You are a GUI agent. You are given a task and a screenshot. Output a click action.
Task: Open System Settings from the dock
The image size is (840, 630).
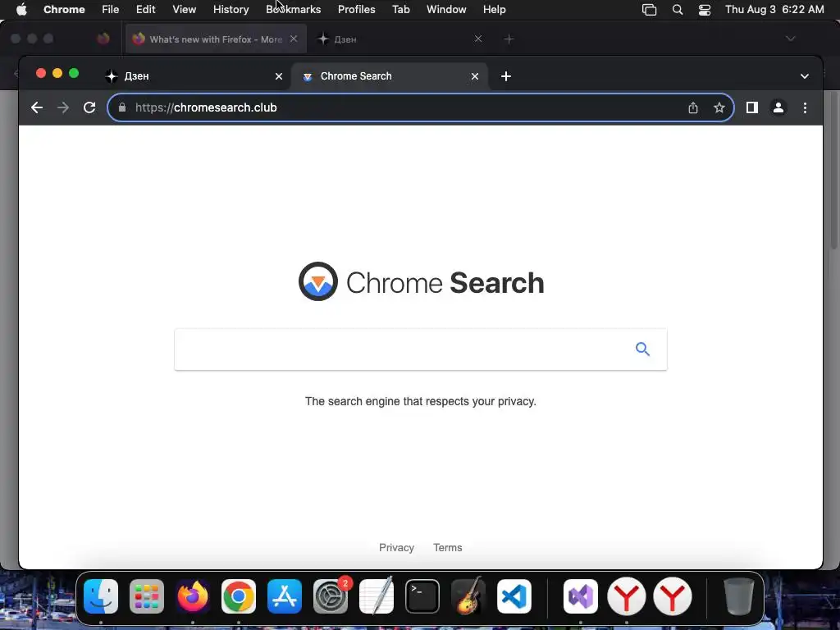(331, 596)
